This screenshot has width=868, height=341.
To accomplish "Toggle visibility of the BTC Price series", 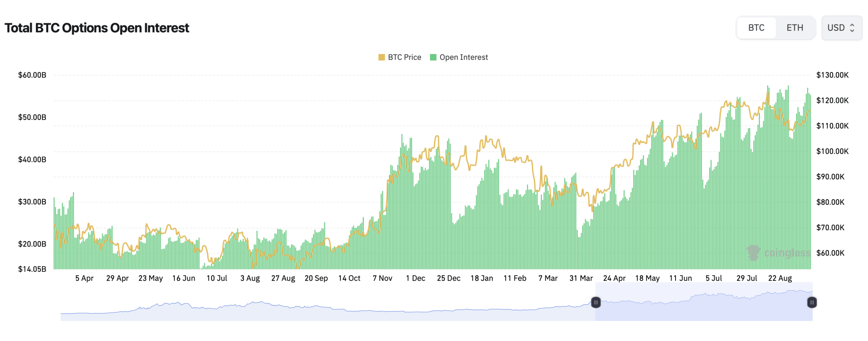I will (x=401, y=57).
